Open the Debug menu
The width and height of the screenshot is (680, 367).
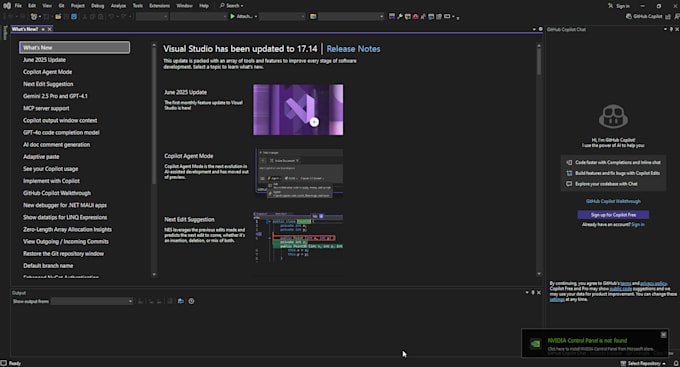98,6
